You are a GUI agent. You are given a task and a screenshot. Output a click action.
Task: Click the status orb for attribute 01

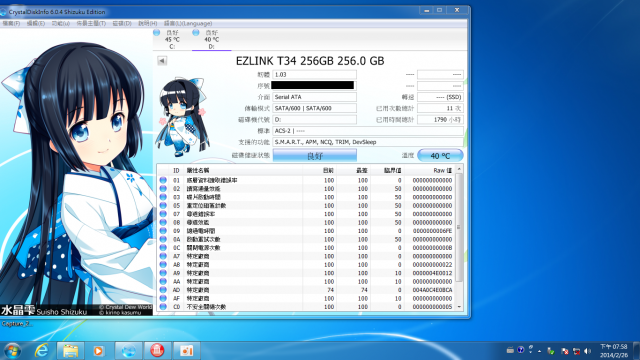(163, 180)
